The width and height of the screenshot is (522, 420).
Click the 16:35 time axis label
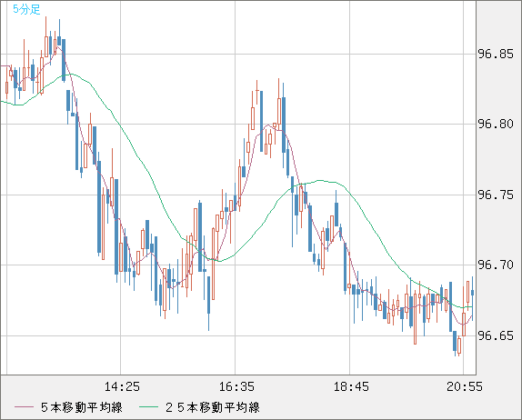pyautogui.click(x=236, y=386)
